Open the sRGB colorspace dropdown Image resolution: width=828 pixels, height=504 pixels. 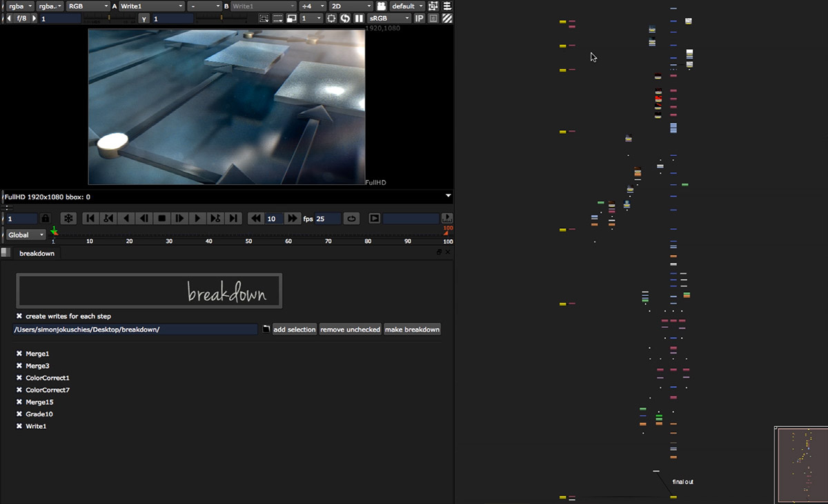tap(388, 18)
